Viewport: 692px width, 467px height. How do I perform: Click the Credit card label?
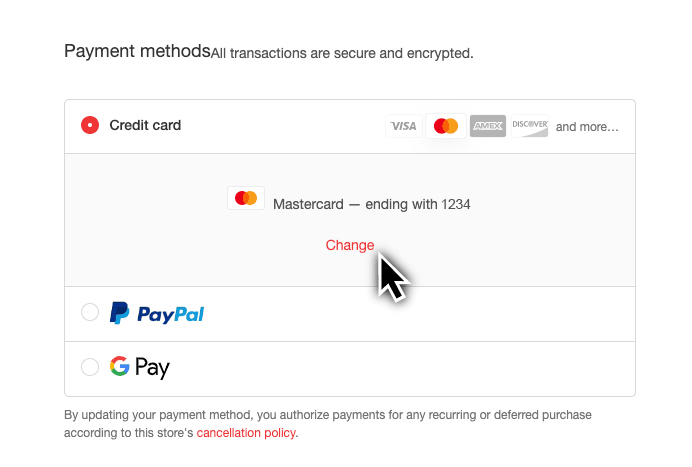(145, 125)
